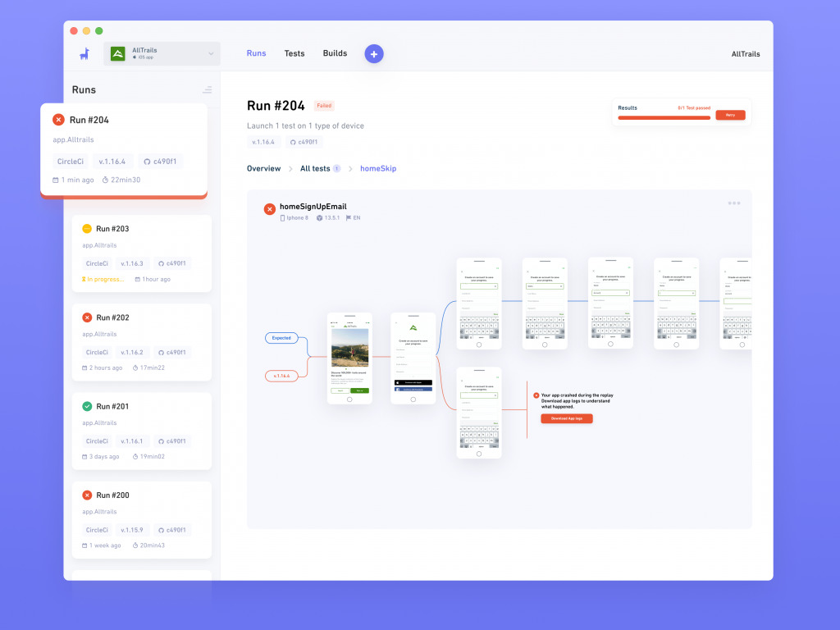Open three-dot menu on homeSignUpEmail card
The height and width of the screenshot is (630, 840).
coord(734,203)
